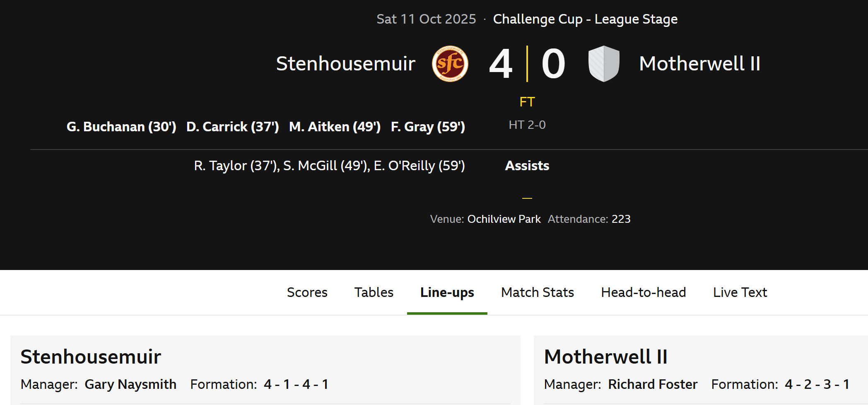868x405 pixels.
Task: Go to the Live Text tab
Action: click(x=740, y=292)
